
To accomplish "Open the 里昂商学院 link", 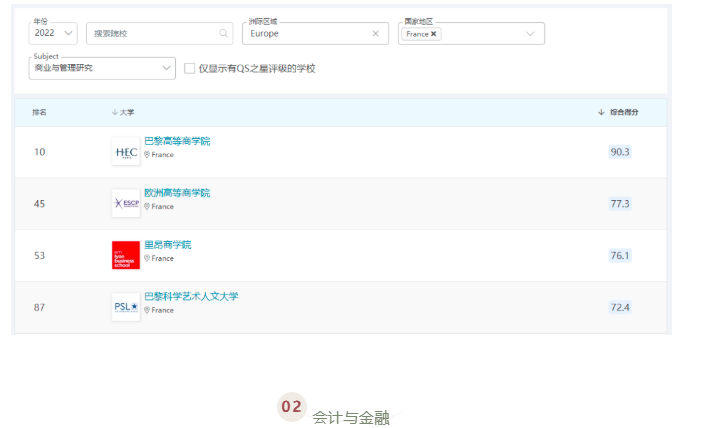I will point(168,245).
